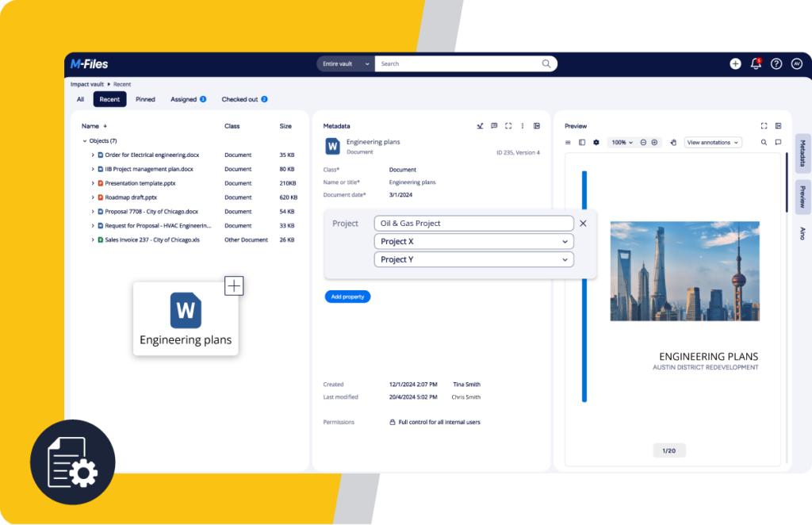This screenshot has height=525, width=812.
Task: Open the View annotations dropdown
Action: coord(712,143)
